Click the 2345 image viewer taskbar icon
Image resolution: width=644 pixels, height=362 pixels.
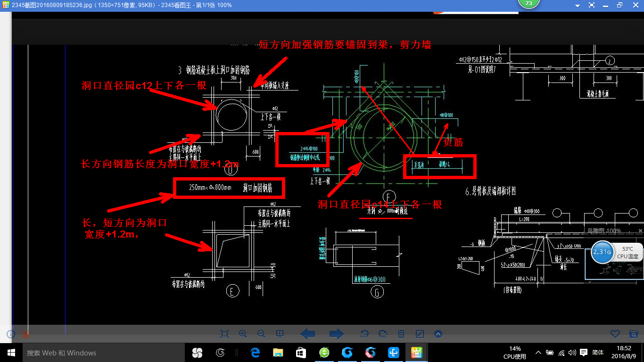tap(416, 353)
